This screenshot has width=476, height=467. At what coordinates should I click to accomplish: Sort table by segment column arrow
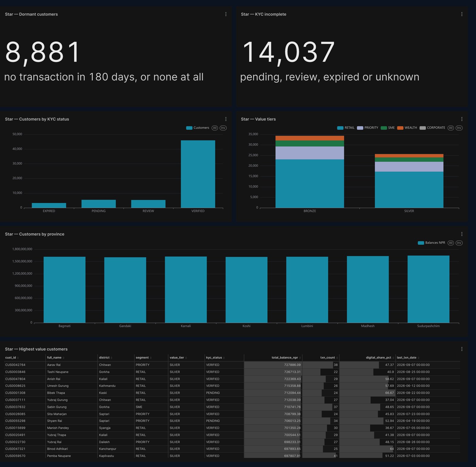click(x=151, y=358)
